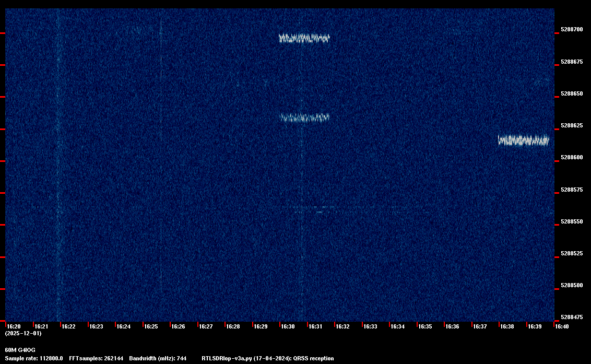Click the 16:40 time axis label
Screen dimensions: 591x364
[562, 326]
